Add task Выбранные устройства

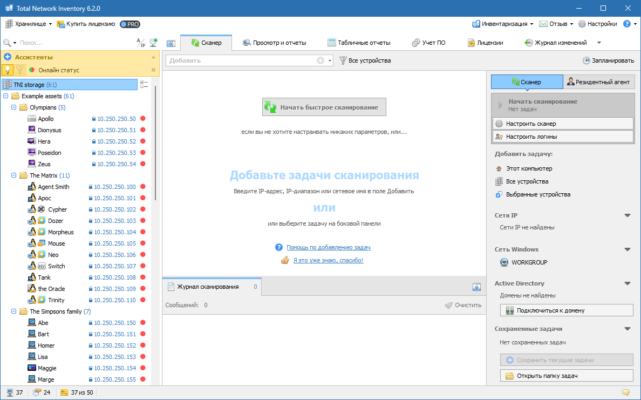click(x=533, y=194)
